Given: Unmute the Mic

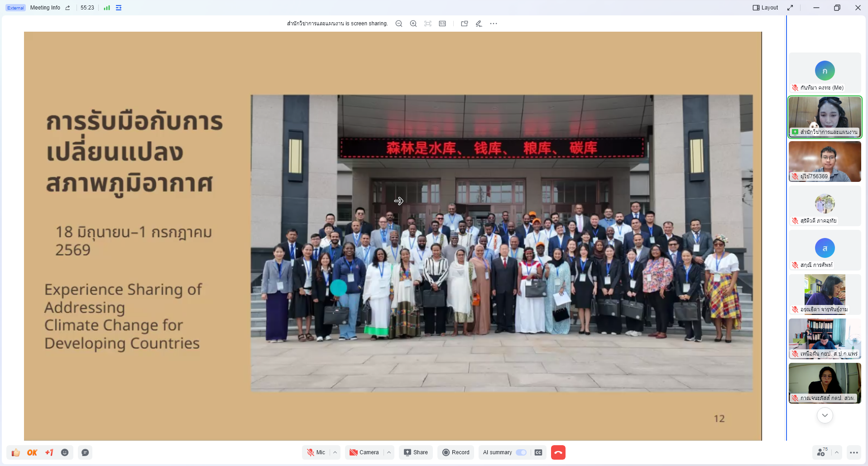Looking at the screenshot, I should 316,452.
